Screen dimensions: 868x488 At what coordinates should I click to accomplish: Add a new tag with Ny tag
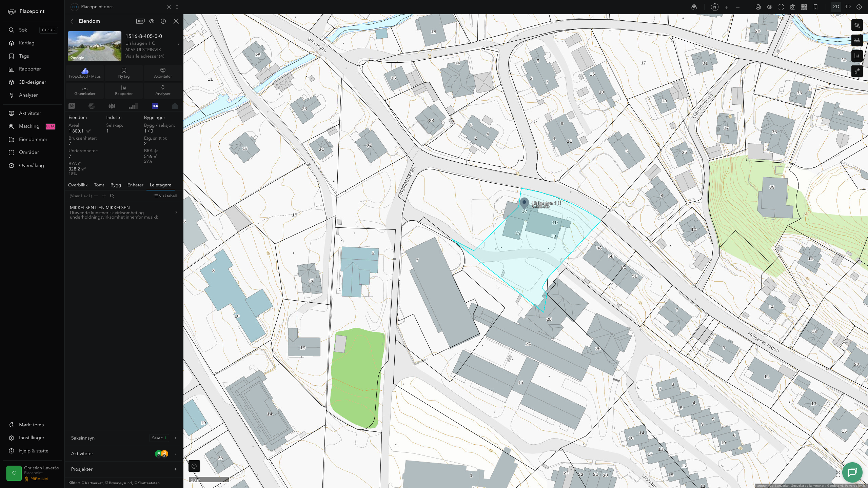(124, 73)
